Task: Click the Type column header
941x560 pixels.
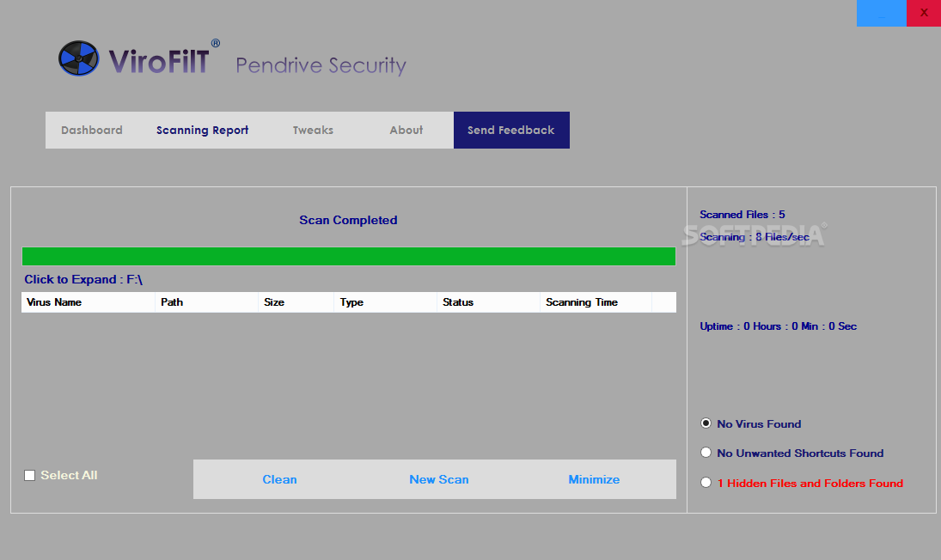Action: click(x=385, y=302)
